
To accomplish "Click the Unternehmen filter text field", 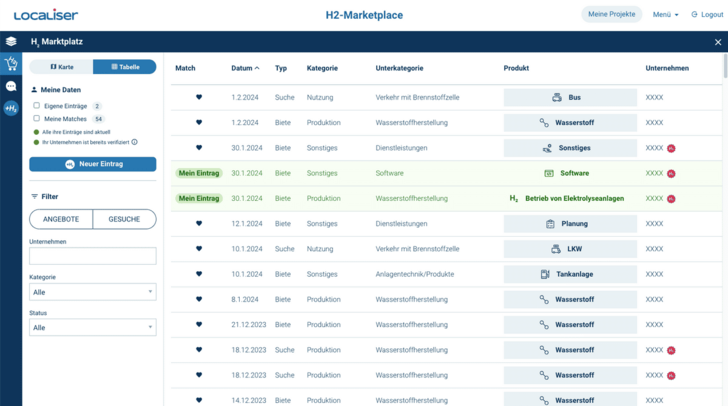I will click(x=92, y=256).
